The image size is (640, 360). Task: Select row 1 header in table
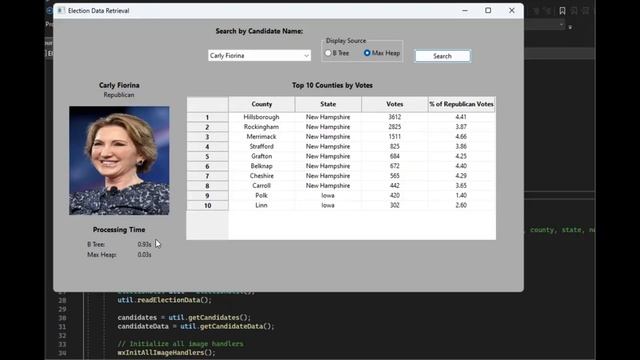(207, 117)
